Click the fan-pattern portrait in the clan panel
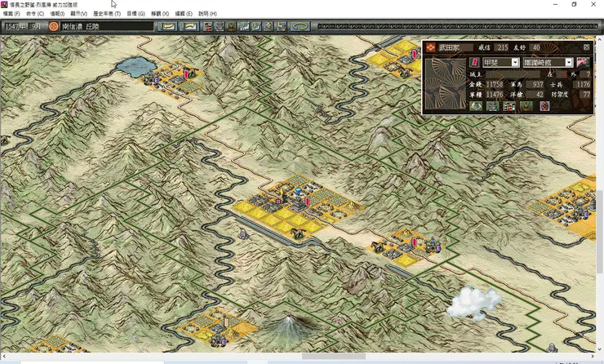The width and height of the screenshot is (604, 364). [x=445, y=84]
